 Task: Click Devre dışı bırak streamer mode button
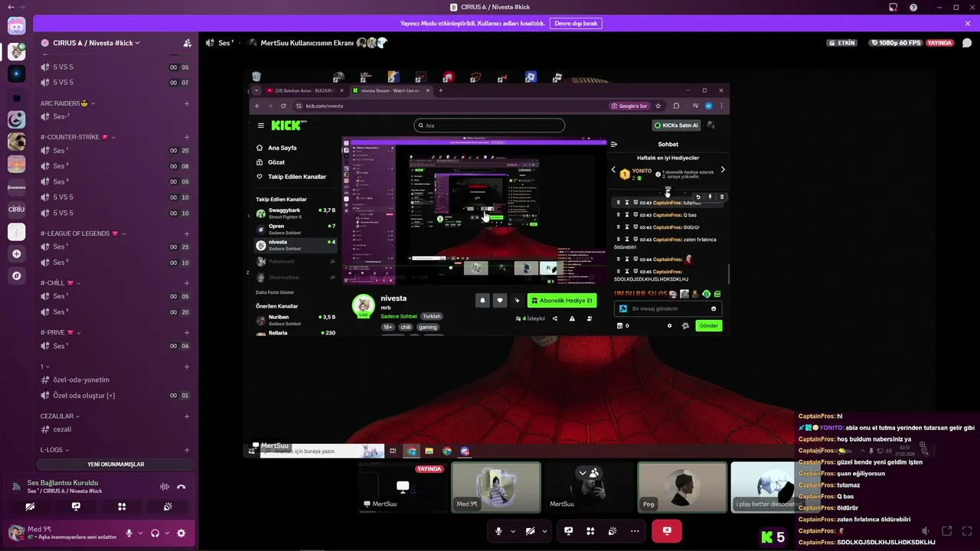(576, 24)
